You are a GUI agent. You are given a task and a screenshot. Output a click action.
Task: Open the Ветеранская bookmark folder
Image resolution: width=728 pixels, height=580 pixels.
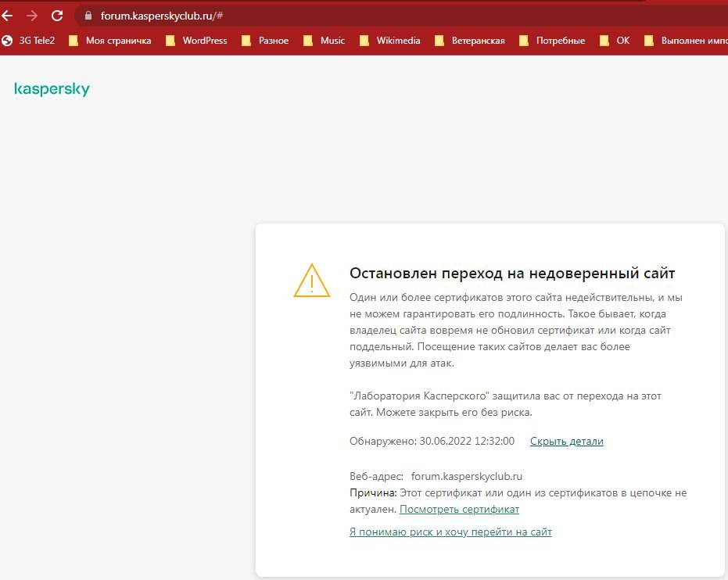click(x=470, y=41)
